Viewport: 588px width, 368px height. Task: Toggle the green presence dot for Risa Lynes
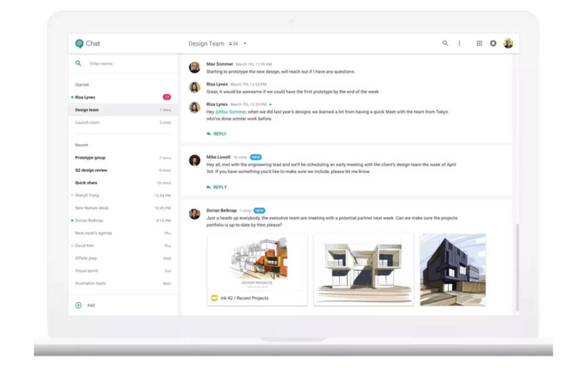tap(71, 97)
